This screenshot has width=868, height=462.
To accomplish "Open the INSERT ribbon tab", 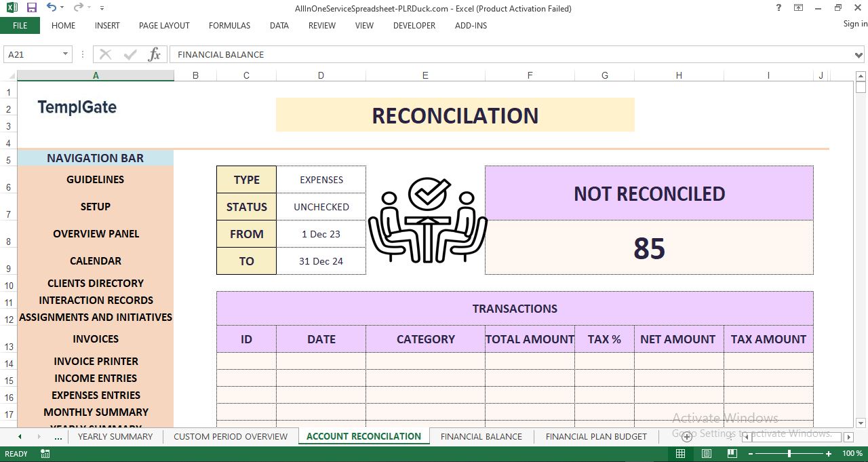I will point(107,26).
